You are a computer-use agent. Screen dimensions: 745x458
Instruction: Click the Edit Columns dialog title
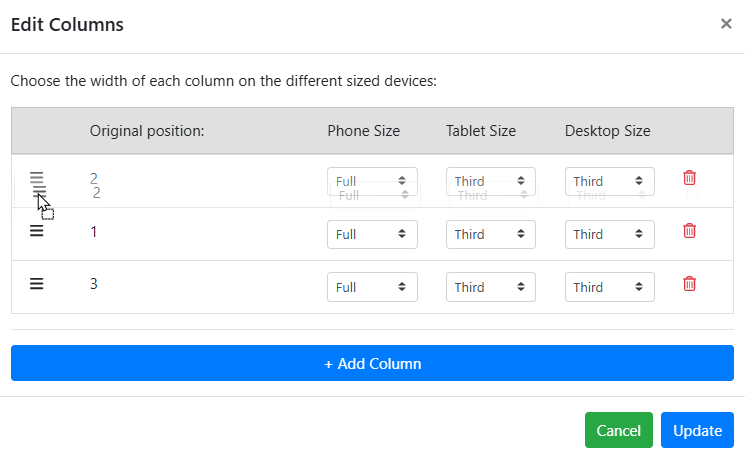[67, 25]
